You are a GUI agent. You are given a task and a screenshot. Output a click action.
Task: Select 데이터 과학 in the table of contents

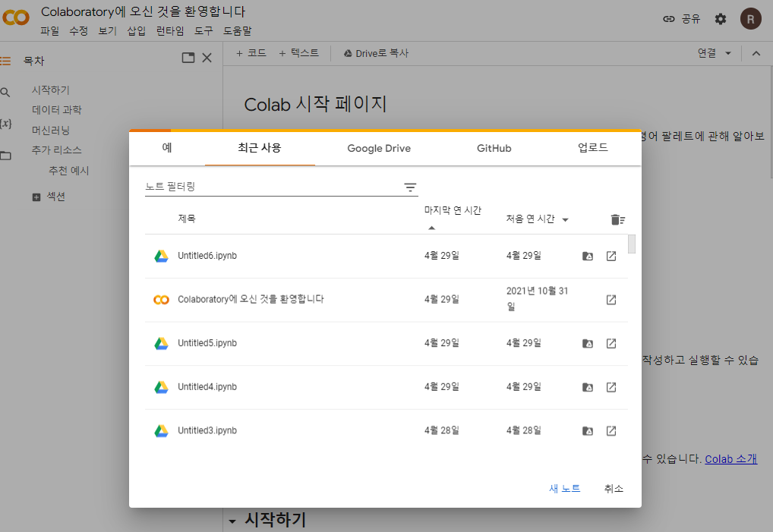(57, 110)
